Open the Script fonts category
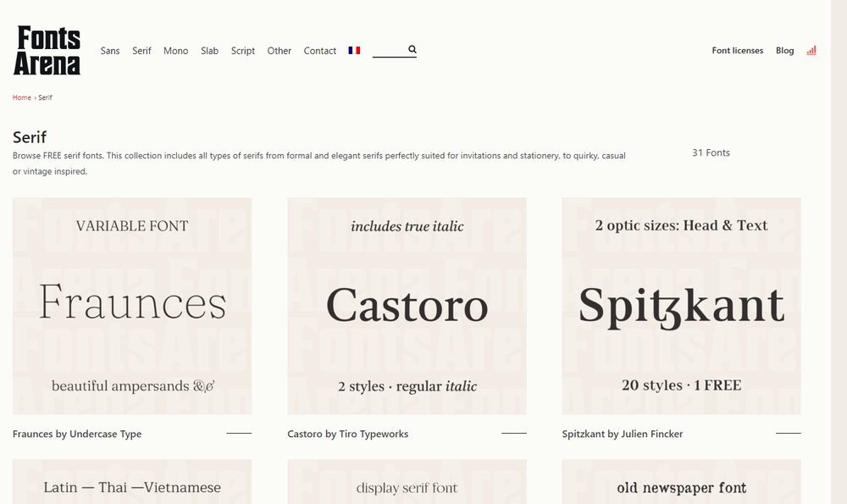Image resolution: width=847 pixels, height=504 pixels. pyautogui.click(x=243, y=51)
